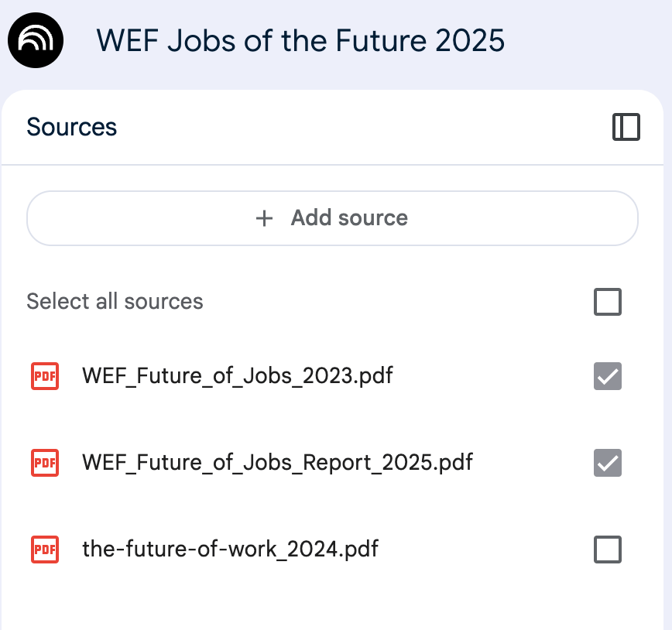Click the NotebookLM logo icon
Viewport: 672px width, 630px height.
(36, 39)
